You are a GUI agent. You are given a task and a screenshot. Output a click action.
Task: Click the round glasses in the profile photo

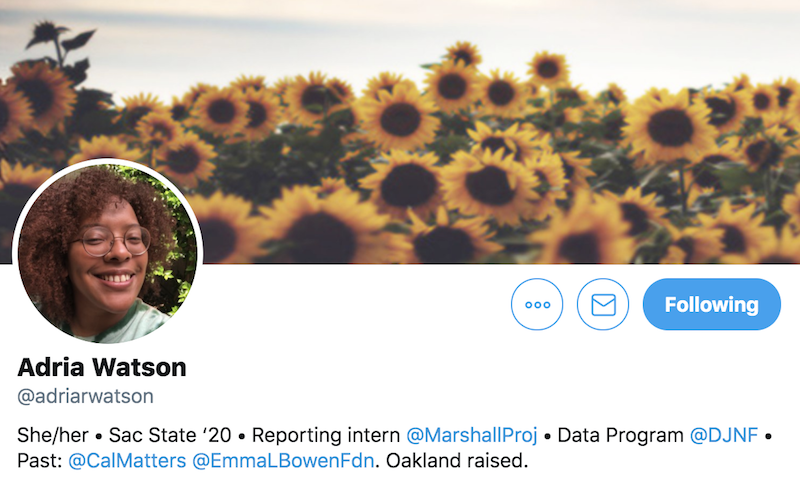[112, 241]
